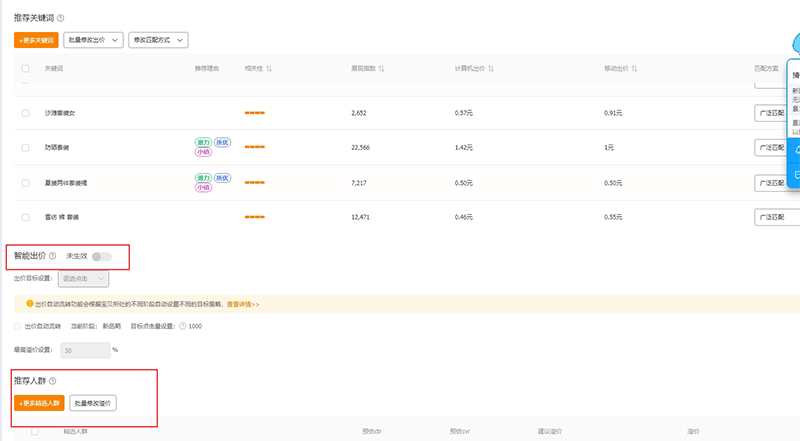Sort by 移动出价 column arrows
Screen dimensions: 800x441
pyautogui.click(x=635, y=68)
